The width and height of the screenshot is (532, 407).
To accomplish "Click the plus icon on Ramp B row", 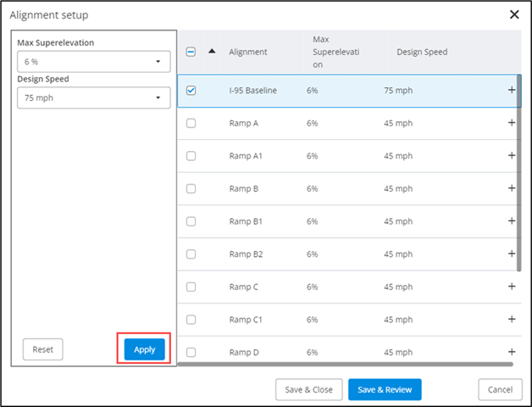I will pos(511,188).
